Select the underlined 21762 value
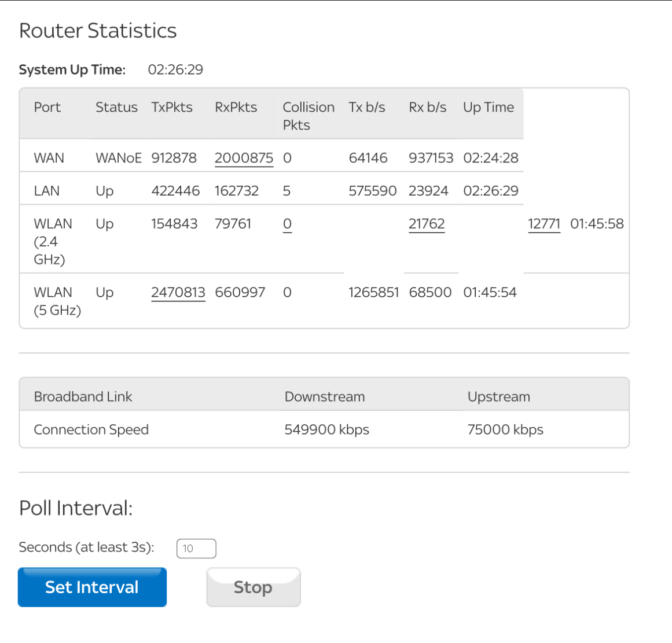The width and height of the screenshot is (672, 643). [427, 224]
